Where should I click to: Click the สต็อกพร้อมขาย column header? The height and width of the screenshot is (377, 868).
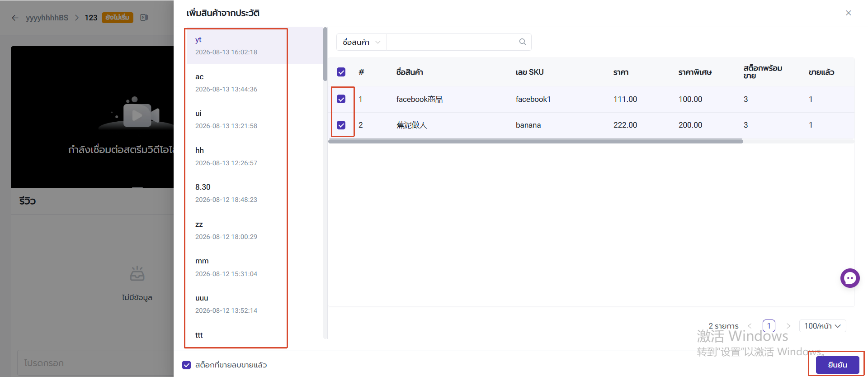tap(763, 72)
